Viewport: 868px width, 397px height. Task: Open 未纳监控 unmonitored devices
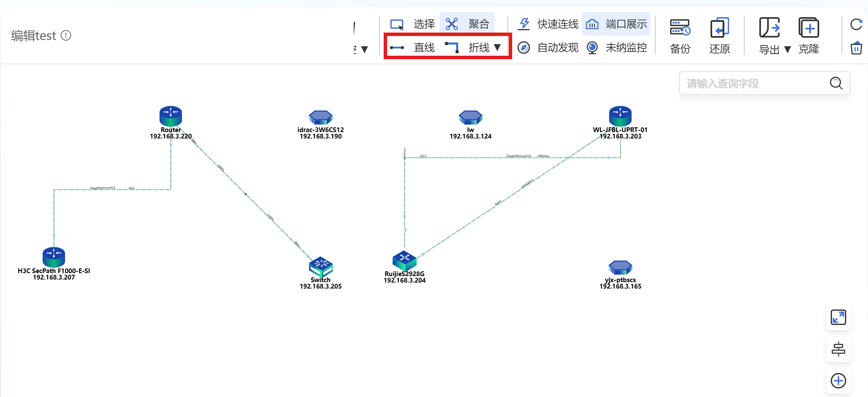click(x=616, y=47)
